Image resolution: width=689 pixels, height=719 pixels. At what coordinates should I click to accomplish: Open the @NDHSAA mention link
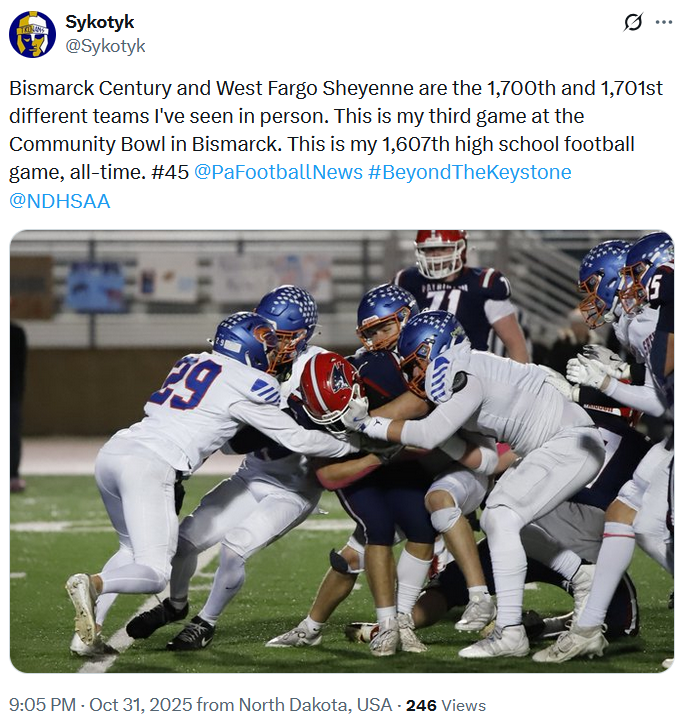pyautogui.click(x=60, y=201)
